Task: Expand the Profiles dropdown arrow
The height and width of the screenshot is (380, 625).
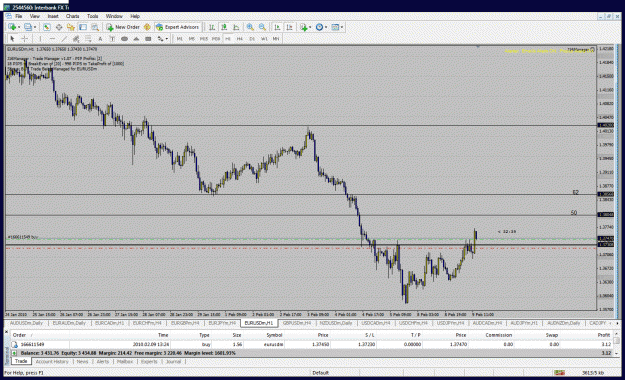Action: click(35, 27)
